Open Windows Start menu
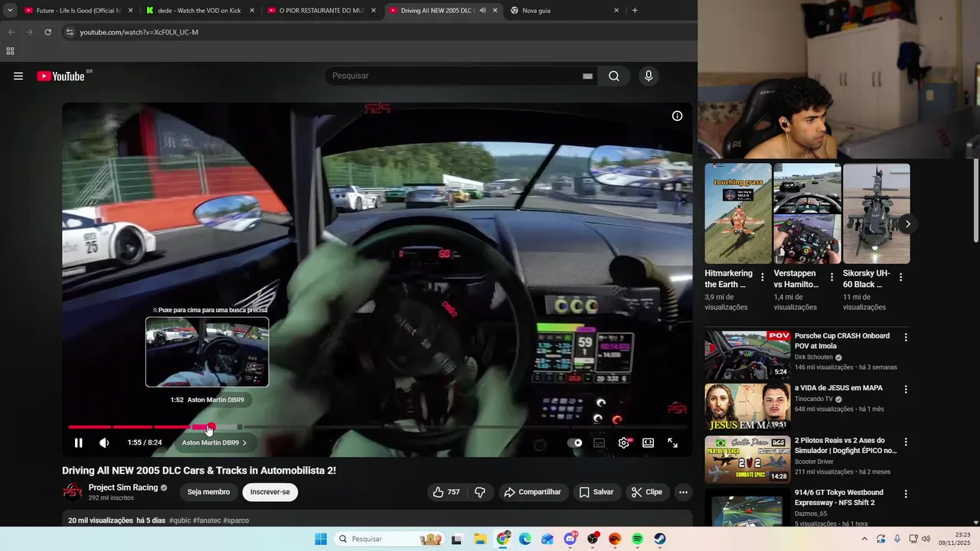The image size is (980, 551). point(321,539)
